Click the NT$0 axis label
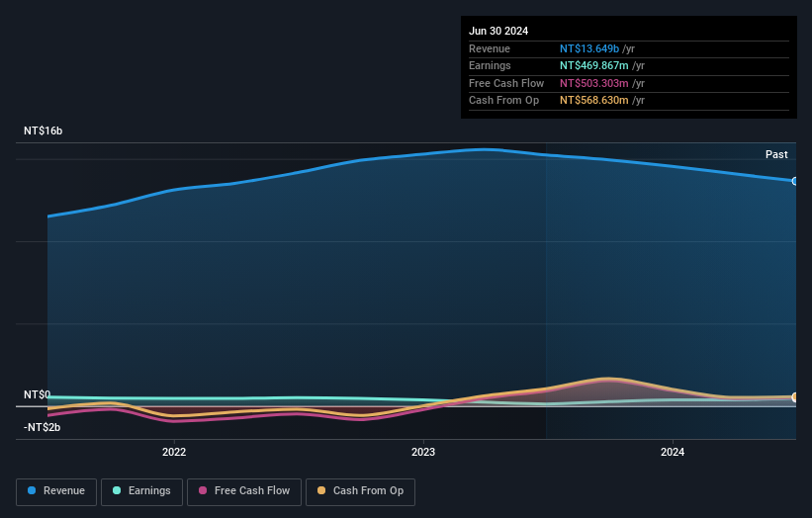The width and height of the screenshot is (812, 518). (x=37, y=394)
